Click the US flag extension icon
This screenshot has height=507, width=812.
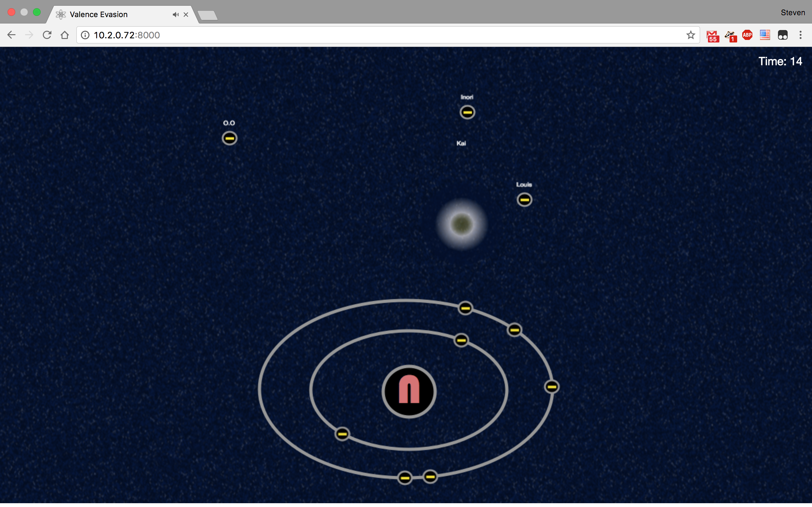pos(765,35)
